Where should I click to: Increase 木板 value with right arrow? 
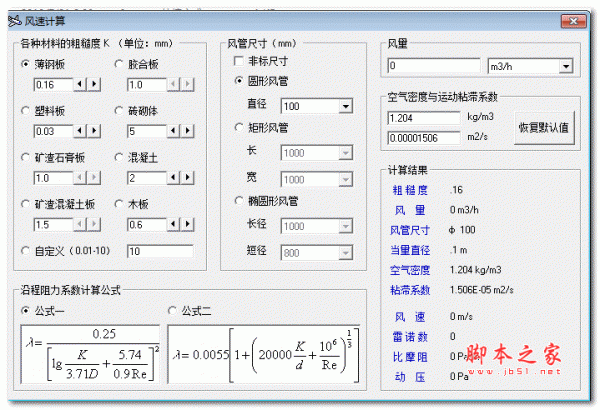pyautogui.click(x=188, y=224)
